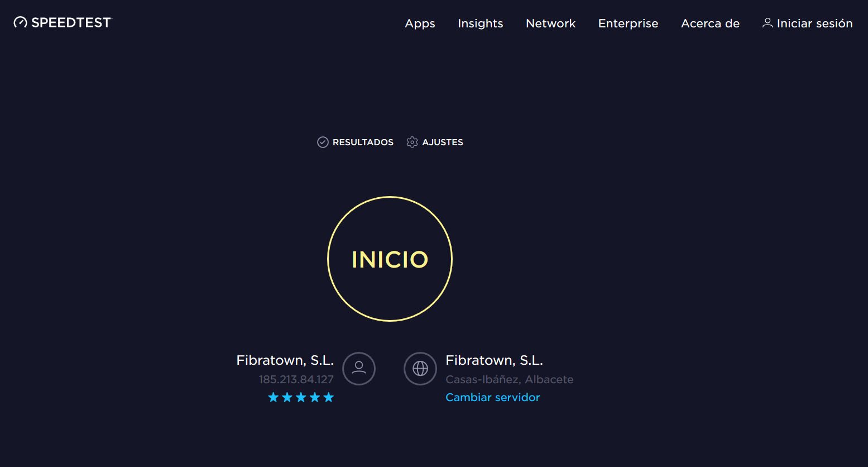Click the checkmark icon next to RESULTADOS
The height and width of the screenshot is (467, 868).
click(323, 142)
